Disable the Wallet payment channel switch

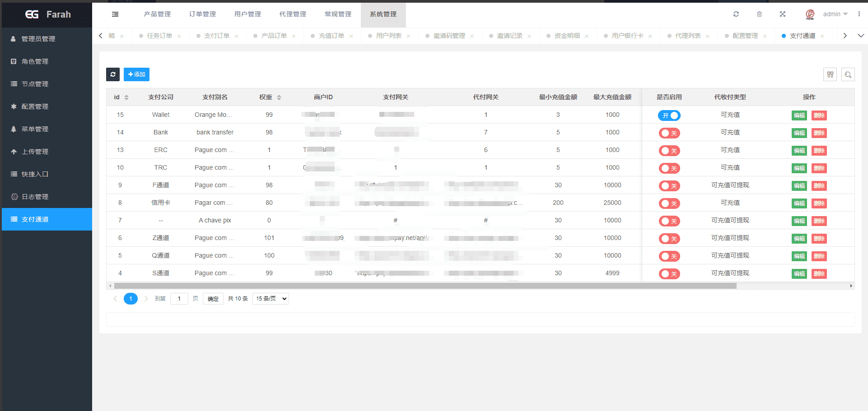[x=669, y=115]
